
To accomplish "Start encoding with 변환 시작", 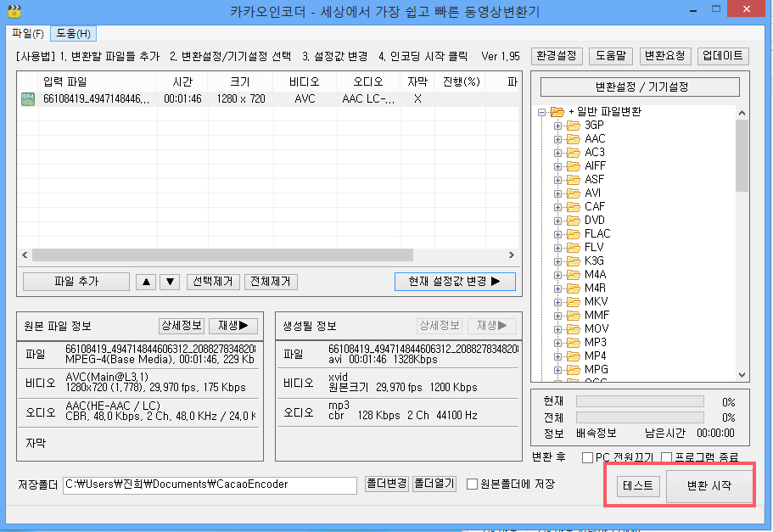I will [x=709, y=485].
